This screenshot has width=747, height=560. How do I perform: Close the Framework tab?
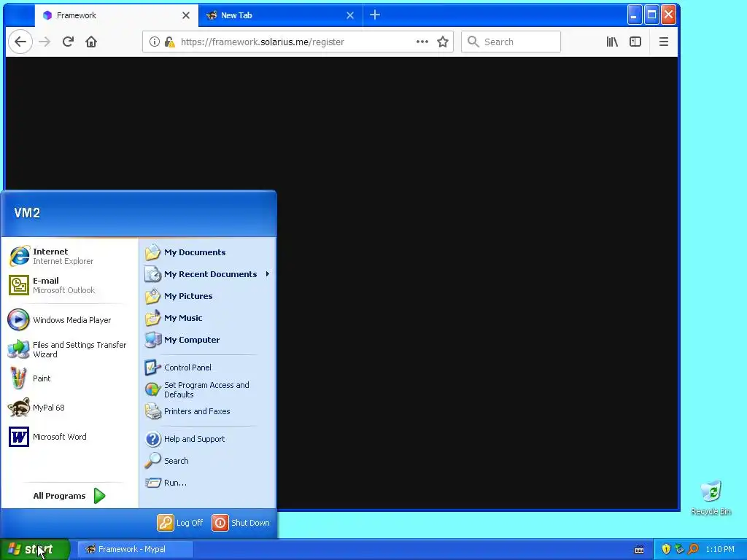pyautogui.click(x=186, y=15)
